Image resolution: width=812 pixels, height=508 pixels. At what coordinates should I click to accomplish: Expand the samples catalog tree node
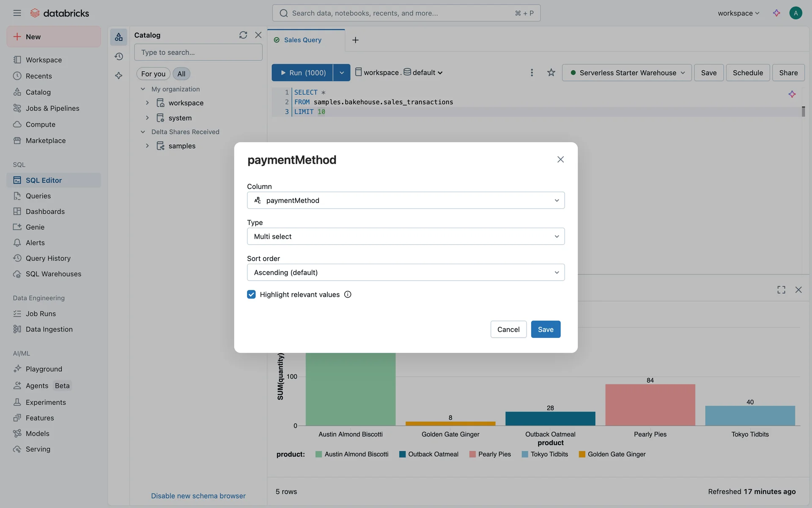[147, 146]
